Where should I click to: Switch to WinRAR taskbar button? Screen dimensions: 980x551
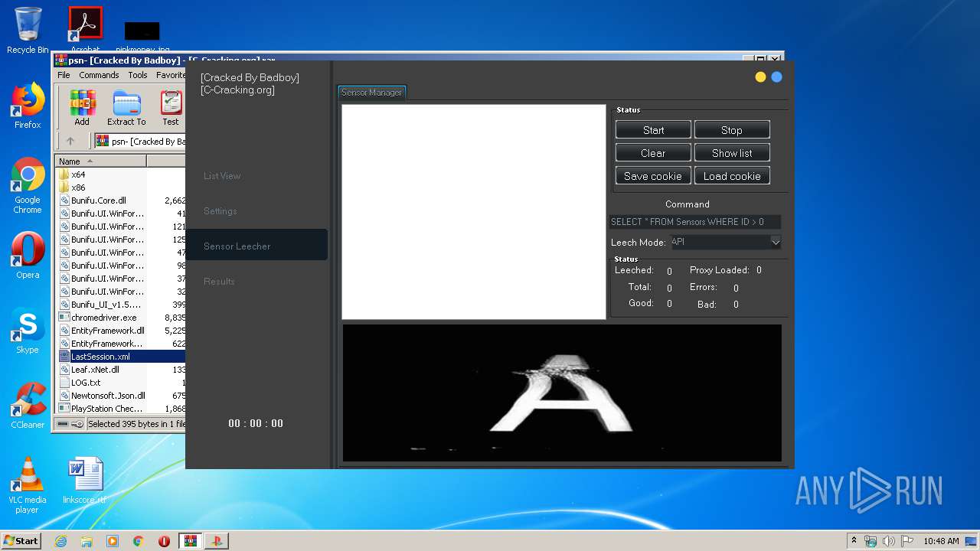click(x=190, y=541)
